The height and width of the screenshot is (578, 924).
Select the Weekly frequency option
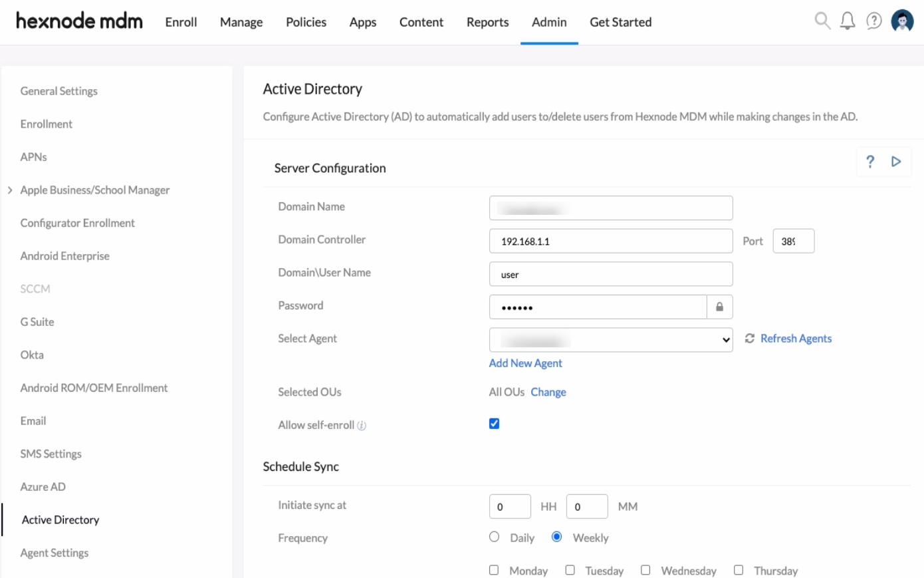point(557,537)
